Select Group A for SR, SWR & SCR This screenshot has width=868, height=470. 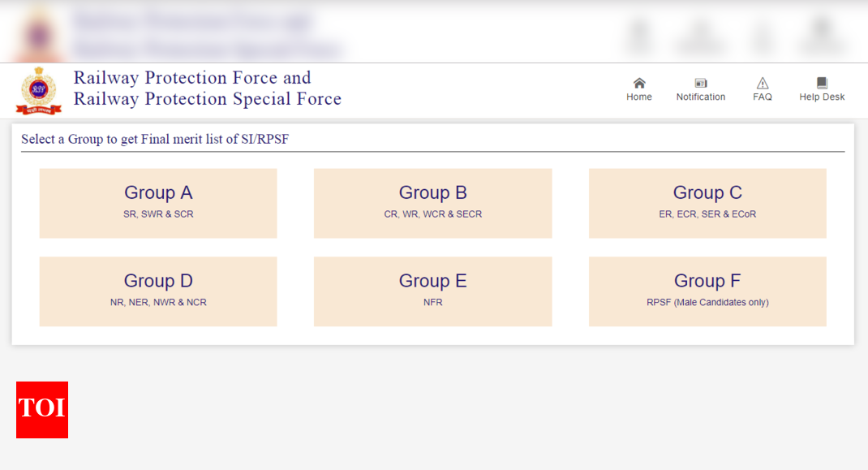pyautogui.click(x=157, y=203)
